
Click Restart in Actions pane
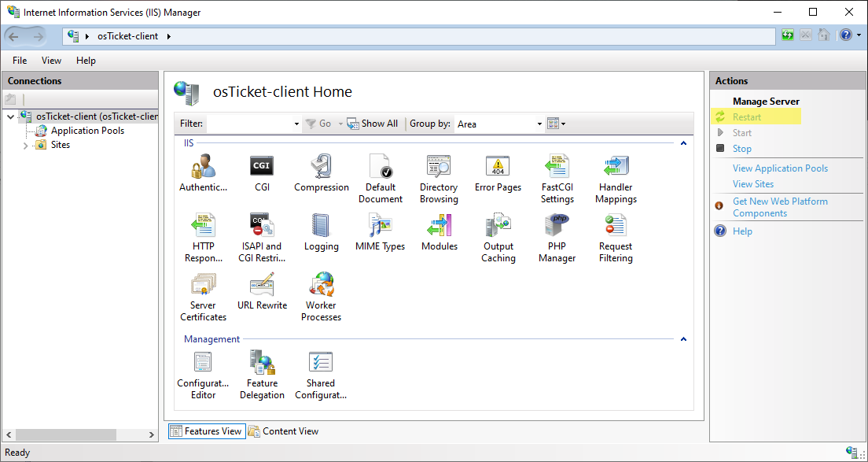coord(747,117)
